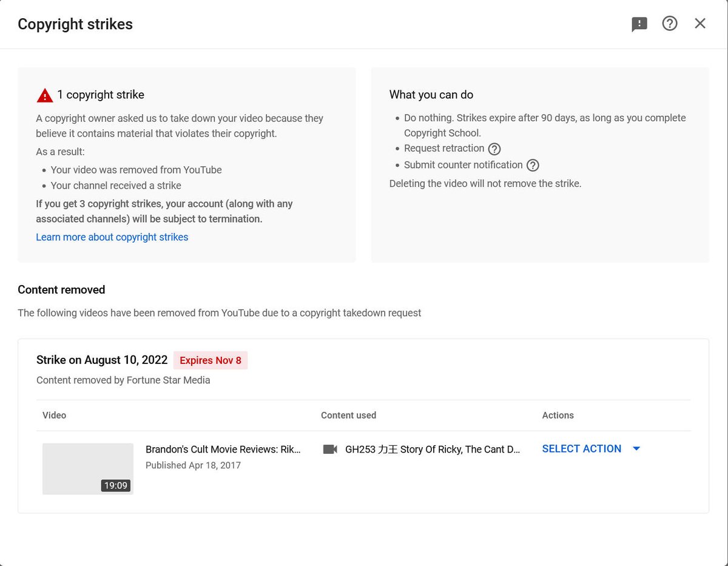728x566 pixels.
Task: Open the send feedback icon
Action: (639, 24)
